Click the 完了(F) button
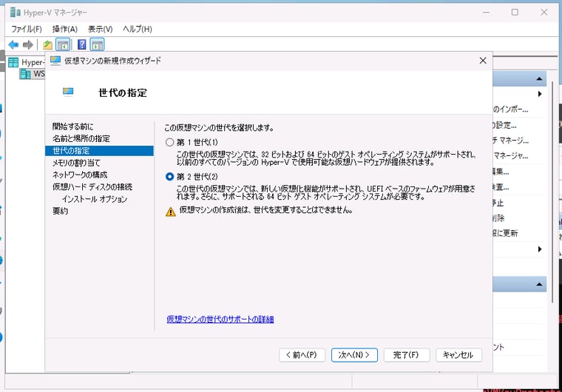This screenshot has width=562, height=392. click(x=407, y=355)
